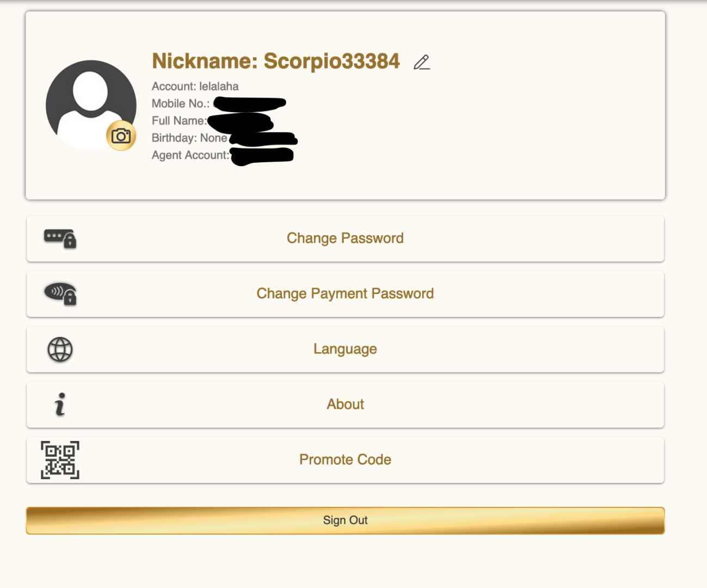
Task: Open the Promote Code item
Action: click(345, 460)
